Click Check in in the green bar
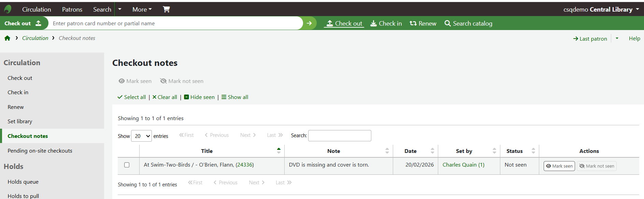Viewport: 644px width, 199px height. pos(386,23)
